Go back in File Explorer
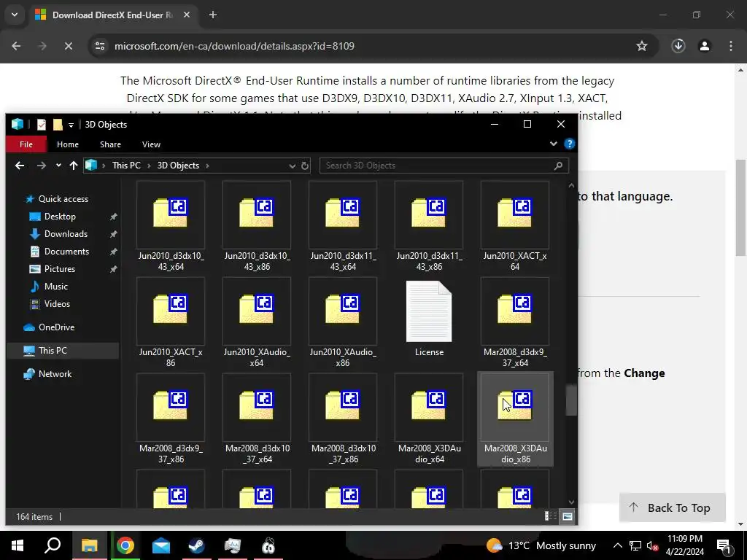This screenshot has width=747, height=560. 20,166
